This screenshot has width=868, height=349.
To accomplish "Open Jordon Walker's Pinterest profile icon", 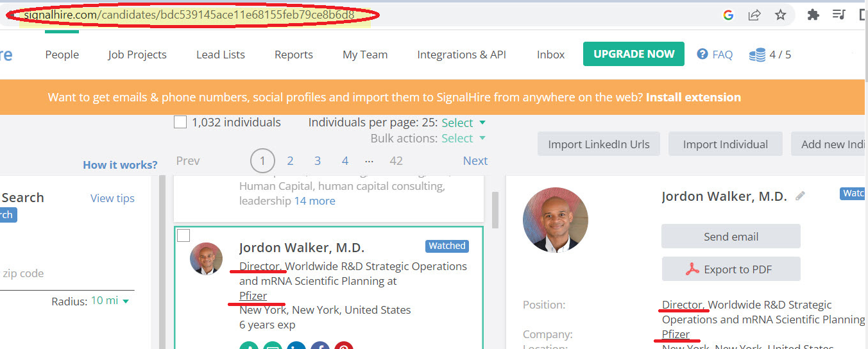I will click(344, 346).
